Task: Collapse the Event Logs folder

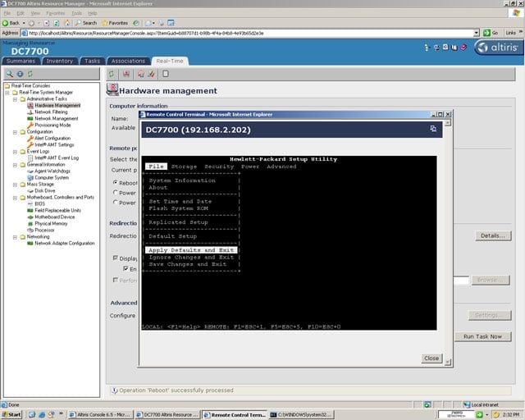Action: click(15, 152)
